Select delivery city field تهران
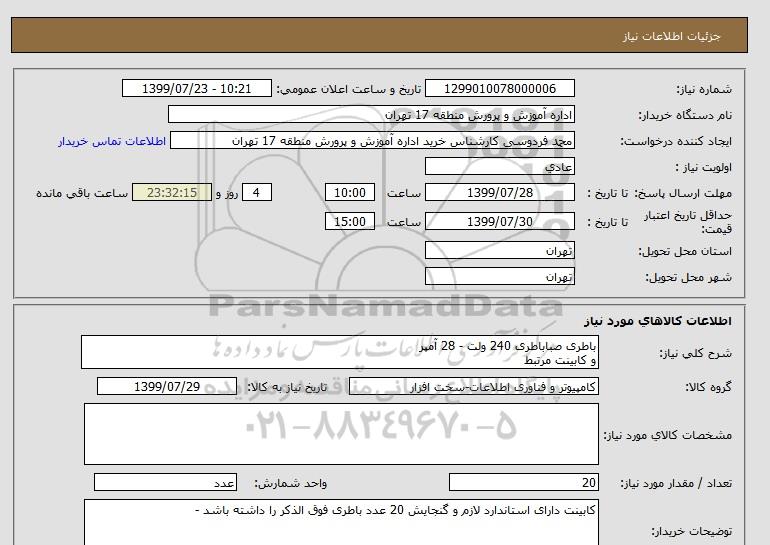770x545 pixels. [x=499, y=276]
